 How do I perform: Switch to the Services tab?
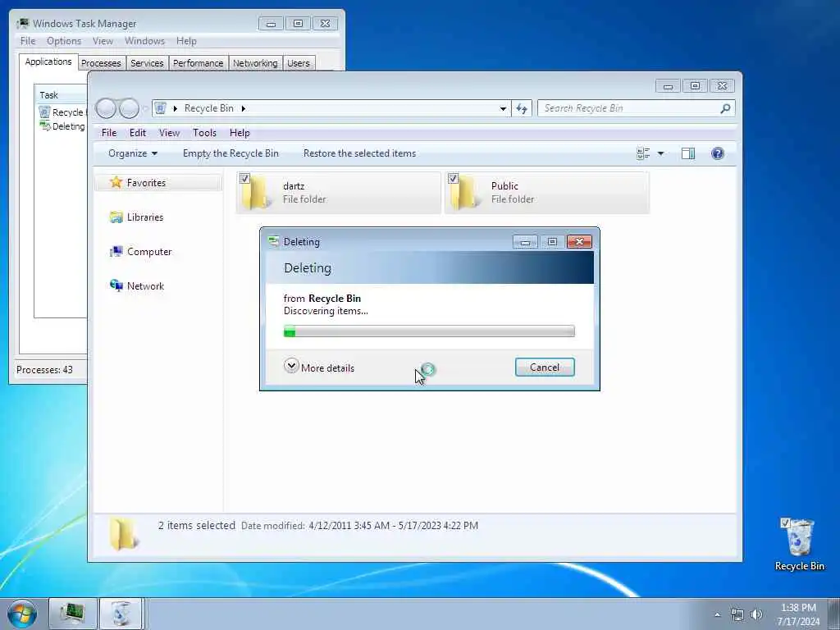(x=147, y=63)
